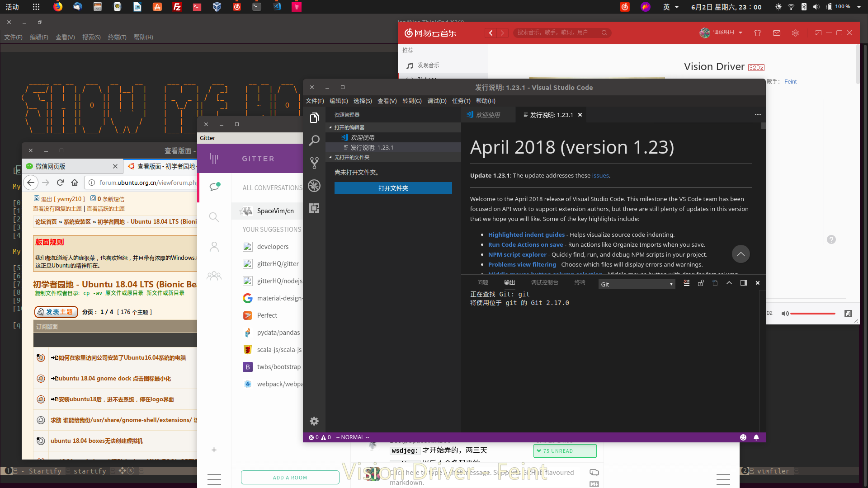The image size is (868, 488).
Task: Collapse the 打开的编辑器 section in explorer
Action: [x=393, y=127]
